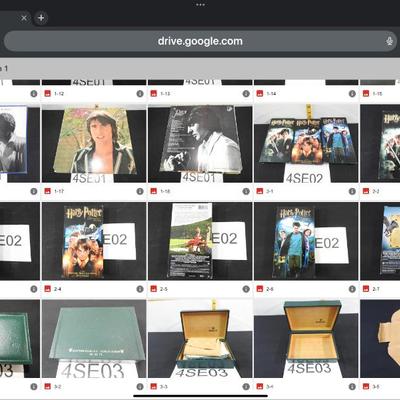The image size is (400, 400).
Task: Select file name 2-4
Action: (58, 289)
